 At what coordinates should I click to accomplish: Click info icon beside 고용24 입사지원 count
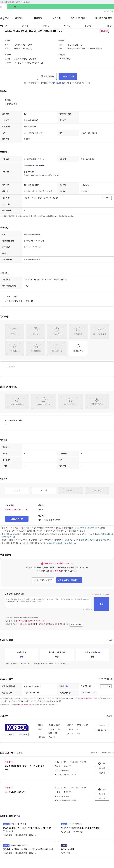[99, 652]
